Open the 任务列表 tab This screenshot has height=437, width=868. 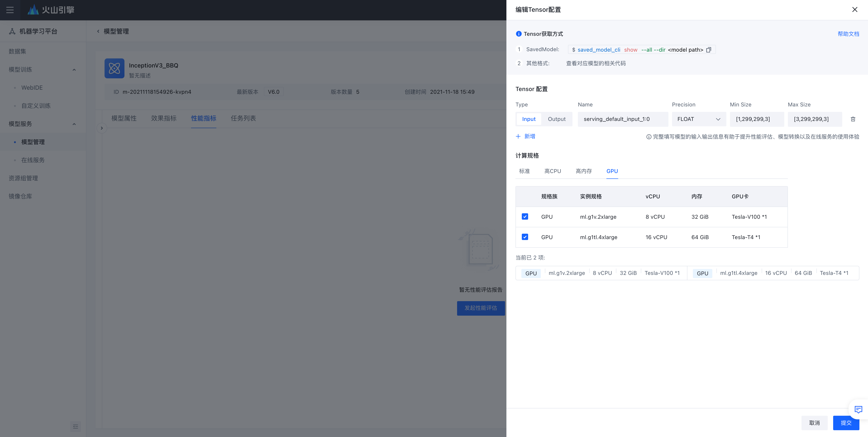243,118
